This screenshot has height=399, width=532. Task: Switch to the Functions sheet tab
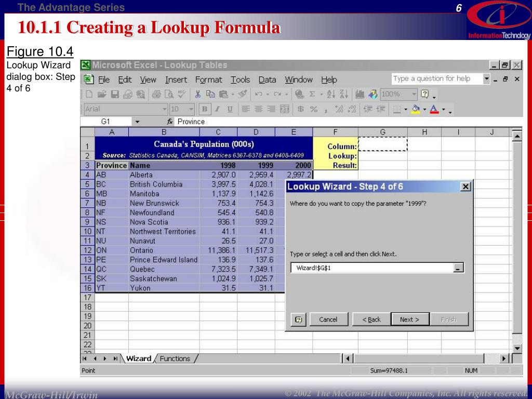pos(175,358)
